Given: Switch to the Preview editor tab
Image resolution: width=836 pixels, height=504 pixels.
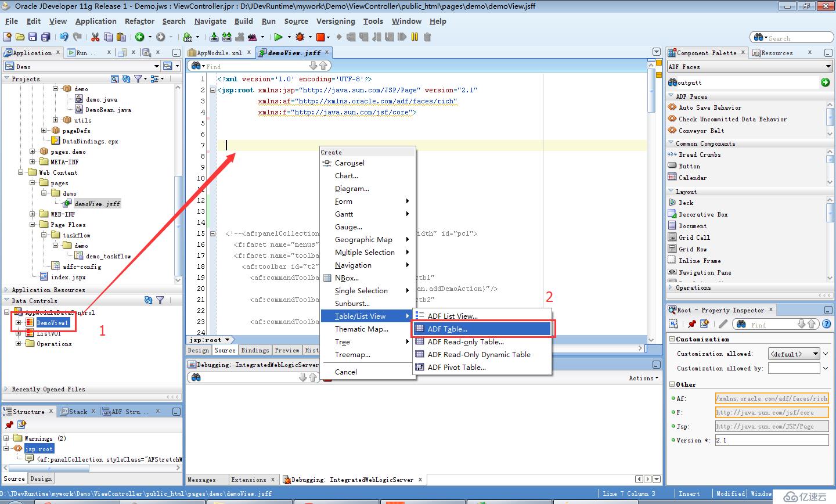Looking at the screenshot, I should tap(287, 350).
